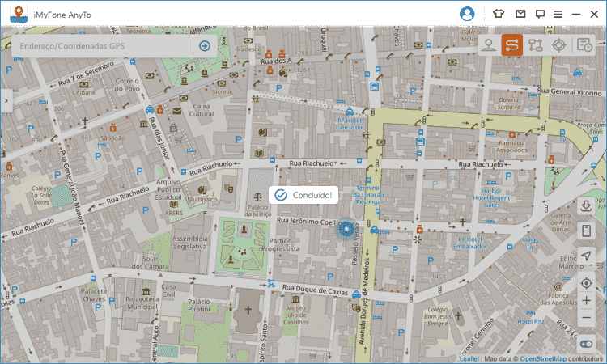This screenshot has height=364, width=607.
Task: Zoom out the map with minus
Action: (586, 318)
